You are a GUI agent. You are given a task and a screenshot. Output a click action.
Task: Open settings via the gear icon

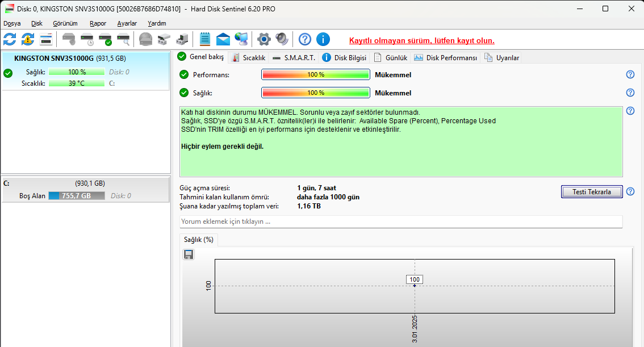[264, 39]
